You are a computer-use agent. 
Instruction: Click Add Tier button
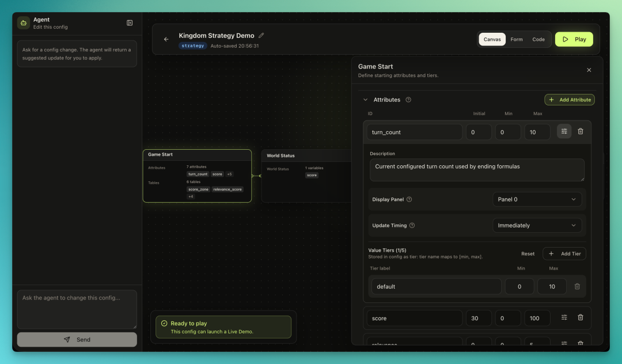pyautogui.click(x=564, y=254)
